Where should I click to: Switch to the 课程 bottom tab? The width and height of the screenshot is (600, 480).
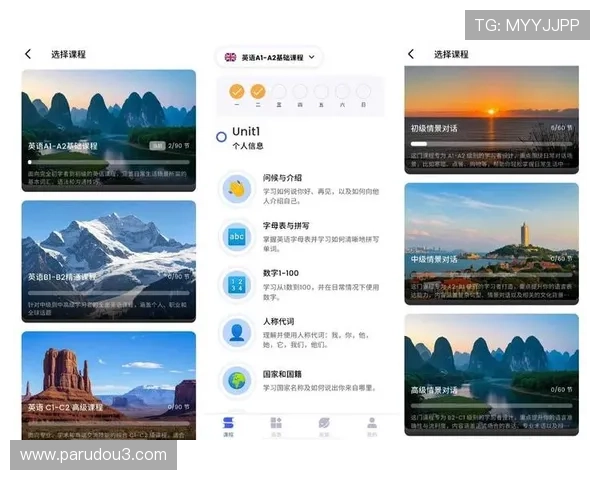point(228,426)
